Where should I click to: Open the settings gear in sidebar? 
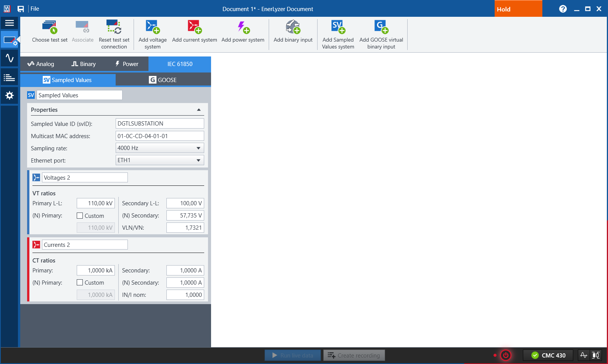point(10,95)
